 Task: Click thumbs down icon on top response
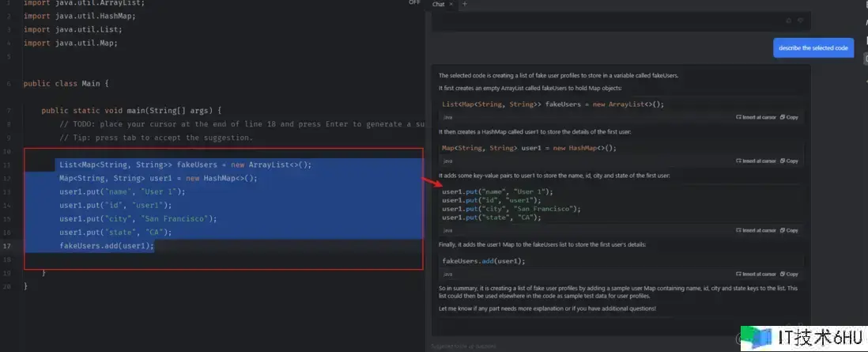point(800,21)
